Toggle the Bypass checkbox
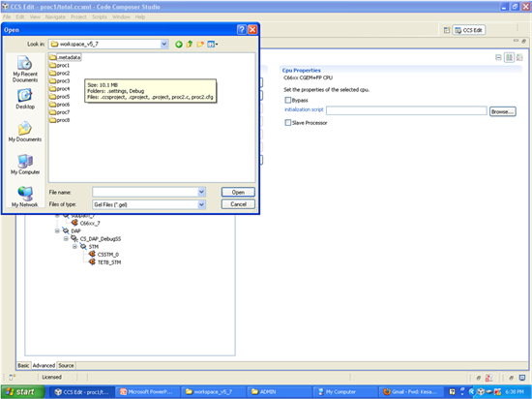Screen dimensions: 532x399 (288, 100)
